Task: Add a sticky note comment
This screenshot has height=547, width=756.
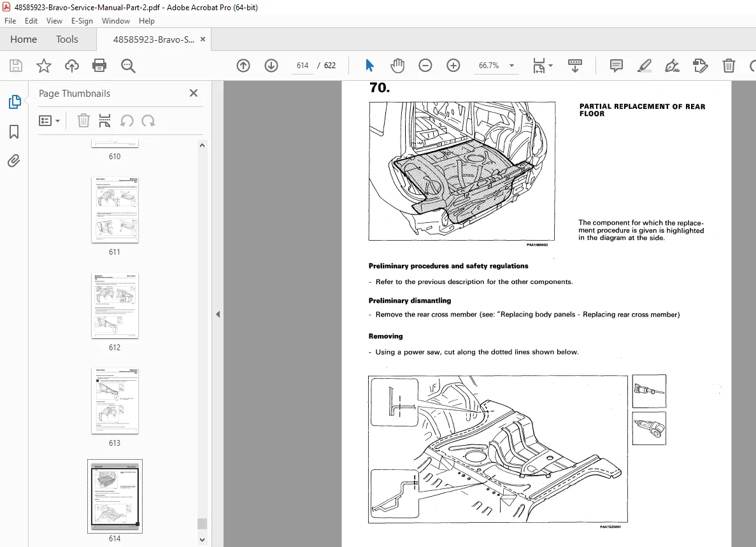Action: [616, 66]
